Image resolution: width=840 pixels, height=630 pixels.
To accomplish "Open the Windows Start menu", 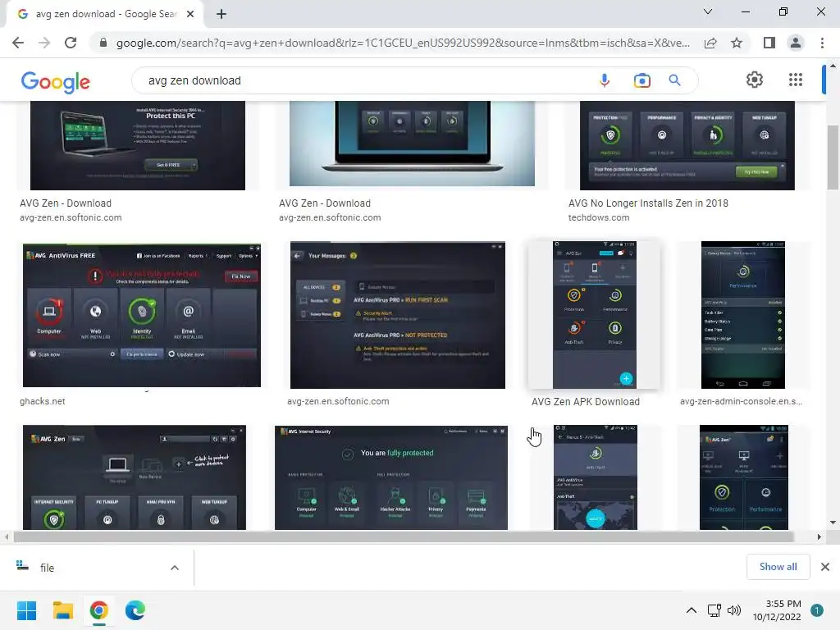I will [26, 610].
